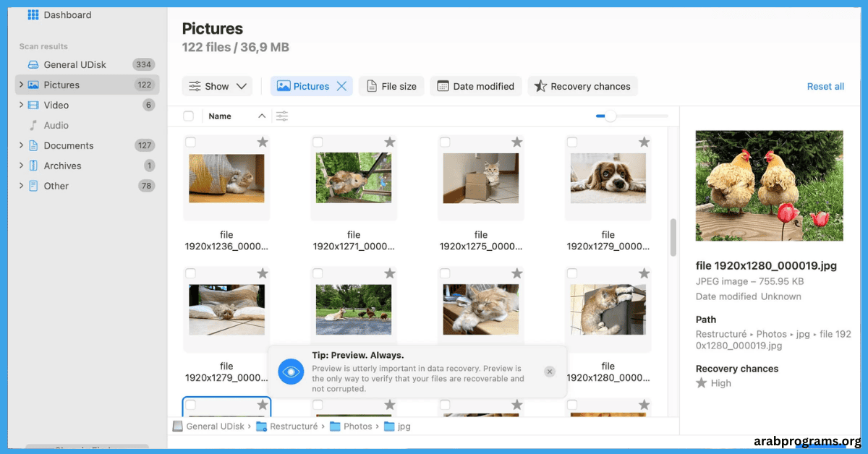Check the cat on cage photo checkbox
This screenshot has height=454, width=868.
pos(572,273)
